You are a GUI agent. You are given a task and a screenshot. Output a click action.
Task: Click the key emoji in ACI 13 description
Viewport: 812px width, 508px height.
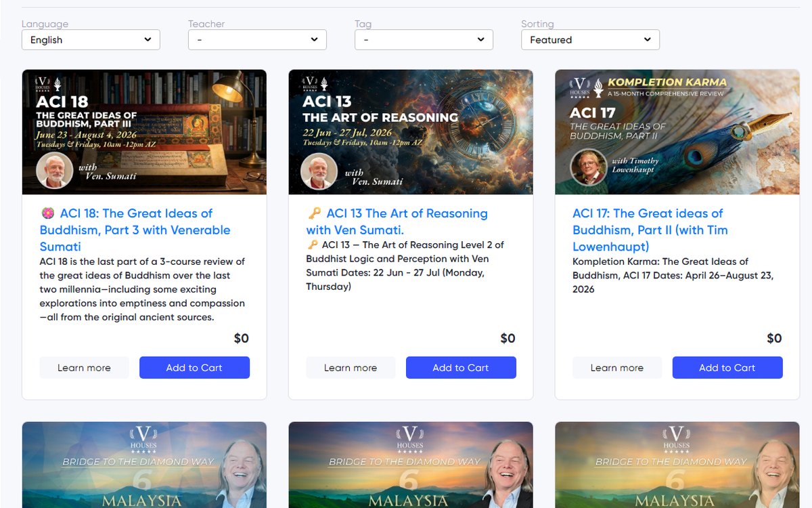click(312, 245)
